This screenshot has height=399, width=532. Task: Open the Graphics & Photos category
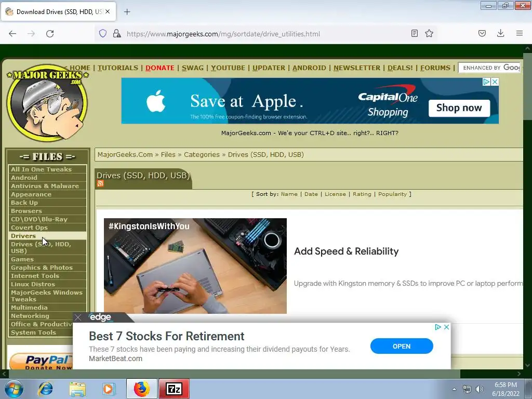[x=47, y=268]
